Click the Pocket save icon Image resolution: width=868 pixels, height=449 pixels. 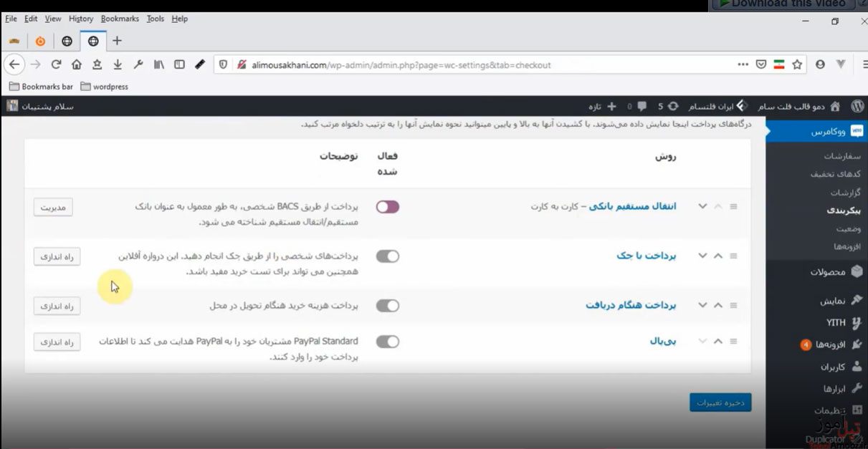[761, 64]
